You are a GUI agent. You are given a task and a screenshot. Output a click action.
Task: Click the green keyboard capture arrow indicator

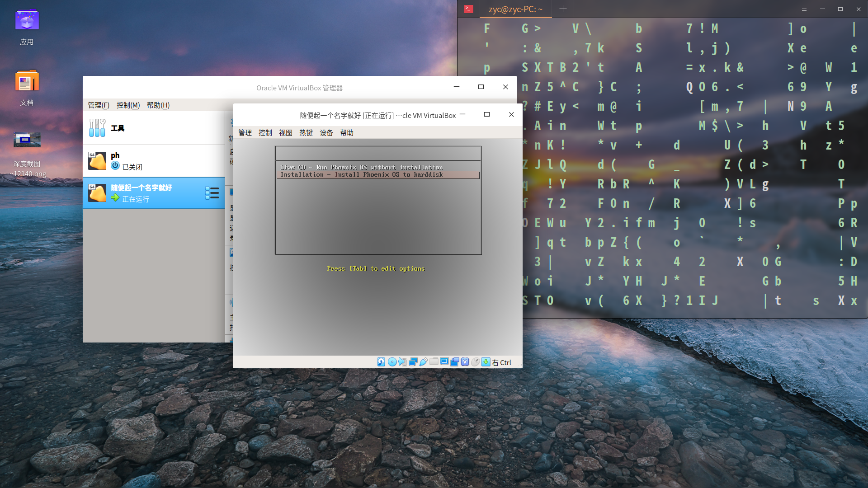pyautogui.click(x=486, y=362)
